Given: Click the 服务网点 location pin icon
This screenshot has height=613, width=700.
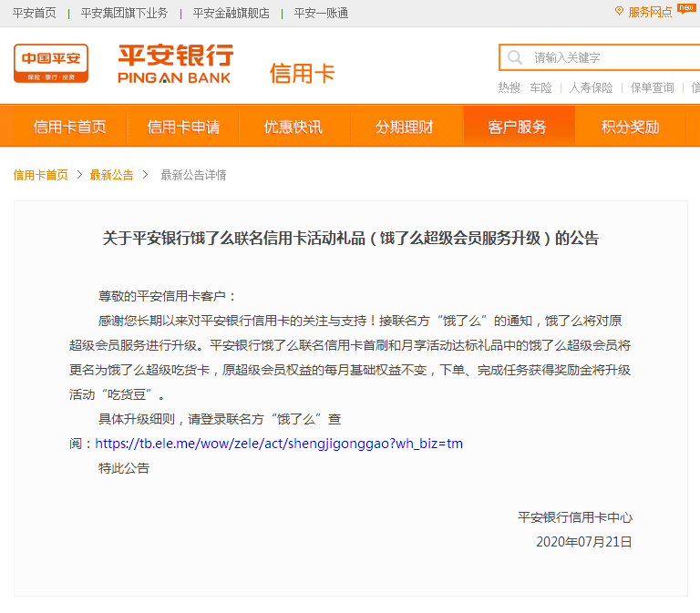Looking at the screenshot, I should 619,11.
